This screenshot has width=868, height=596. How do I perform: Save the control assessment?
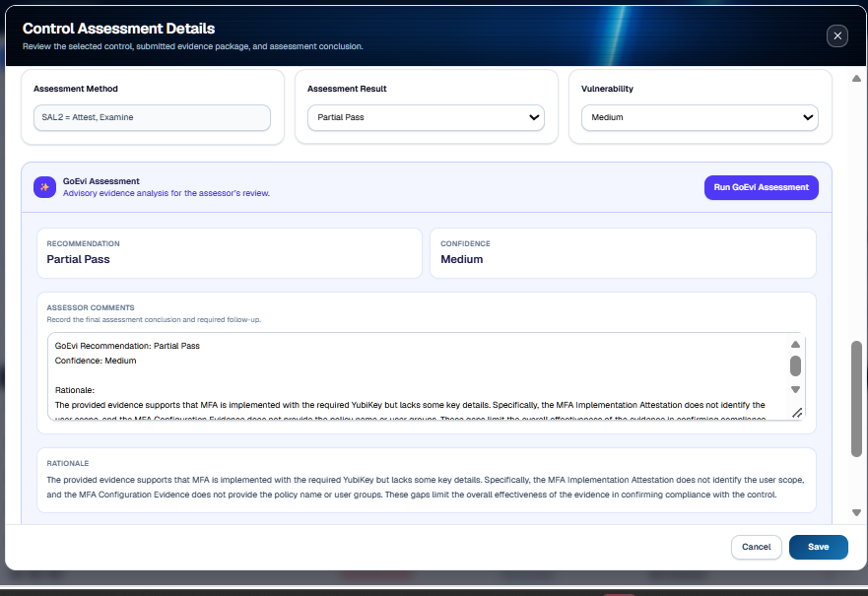[818, 547]
